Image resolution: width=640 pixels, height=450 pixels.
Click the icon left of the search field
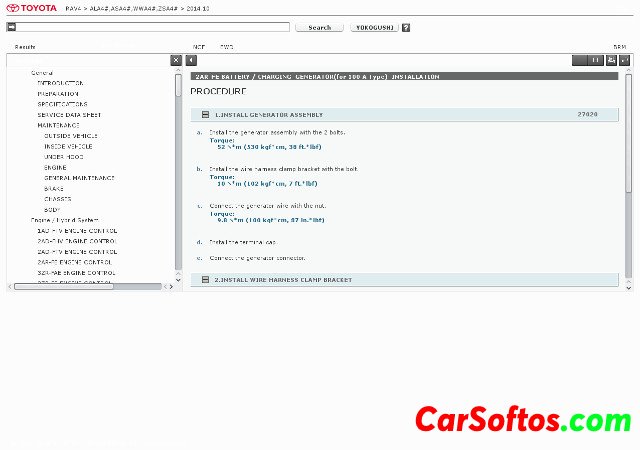tap(9, 28)
